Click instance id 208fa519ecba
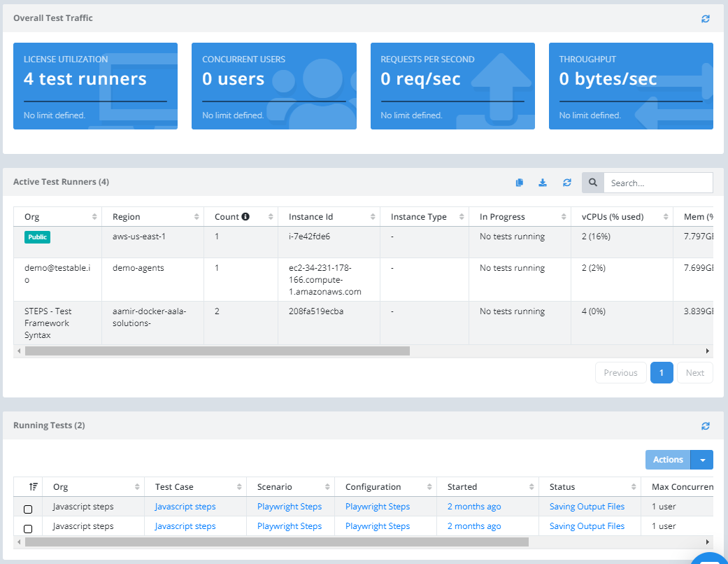The image size is (728, 564). pos(316,311)
